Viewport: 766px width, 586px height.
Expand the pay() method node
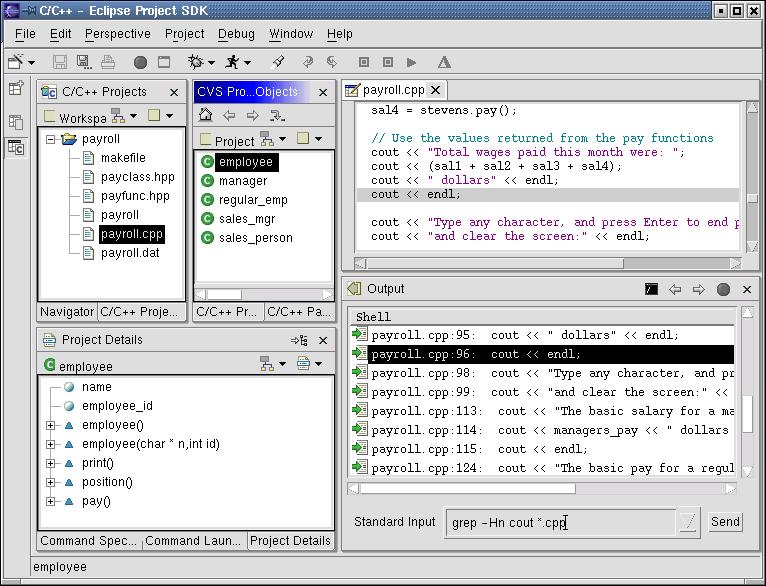click(50, 501)
